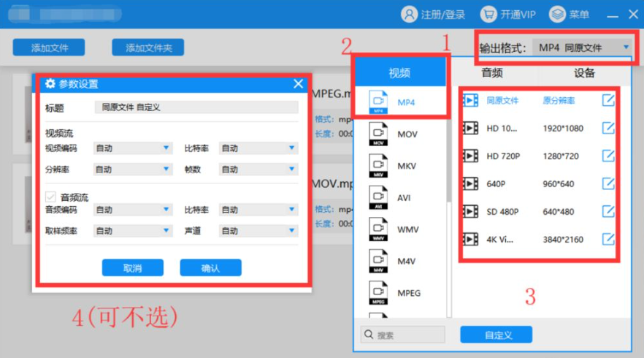
Task: Close the 参数设置 dialog
Action: click(298, 84)
